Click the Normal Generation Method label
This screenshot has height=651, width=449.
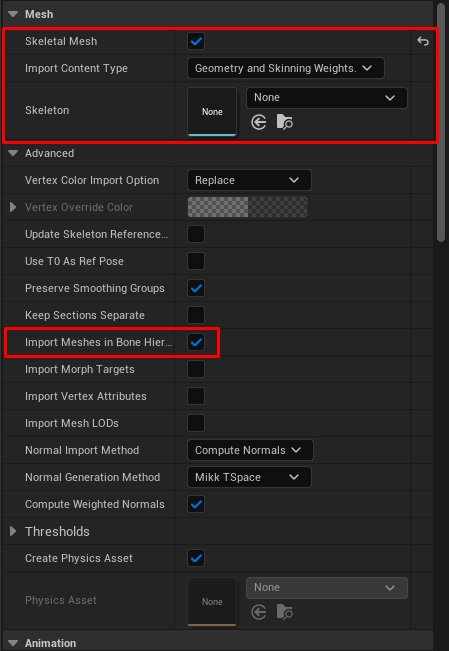[x=93, y=477]
